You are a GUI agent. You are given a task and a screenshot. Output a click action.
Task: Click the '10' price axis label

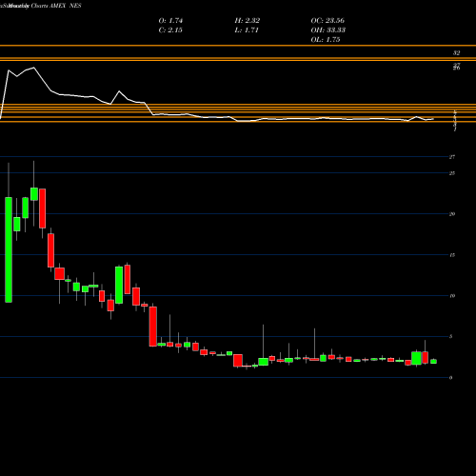pos(452,296)
